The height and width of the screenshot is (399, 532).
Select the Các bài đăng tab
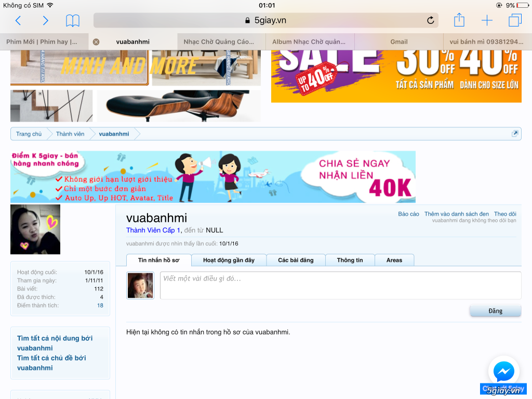pos(296,260)
